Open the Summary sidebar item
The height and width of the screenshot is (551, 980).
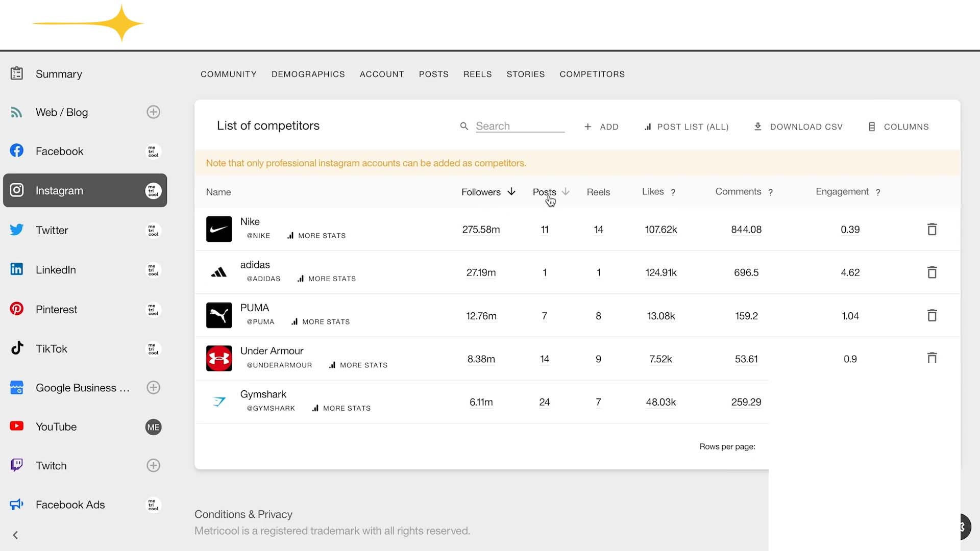[x=85, y=73]
